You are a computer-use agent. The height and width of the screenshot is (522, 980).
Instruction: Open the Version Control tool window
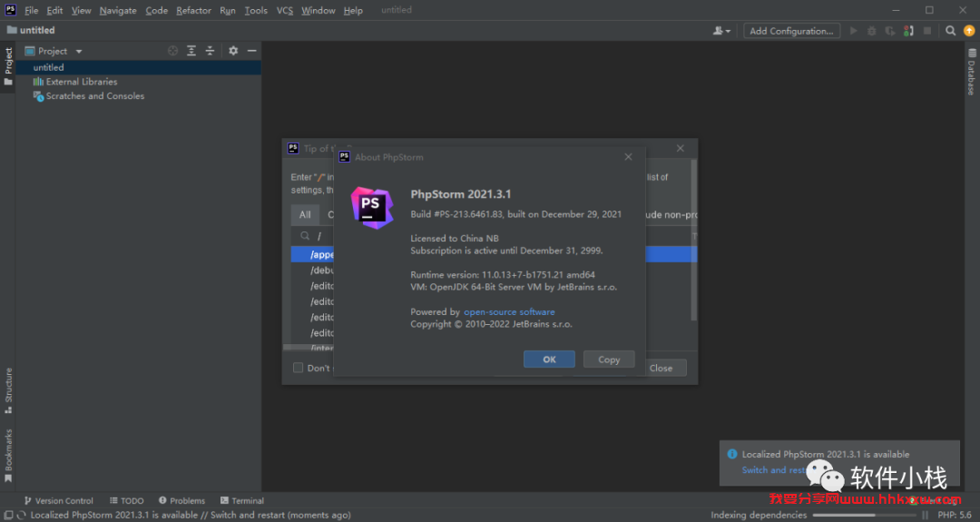point(59,501)
